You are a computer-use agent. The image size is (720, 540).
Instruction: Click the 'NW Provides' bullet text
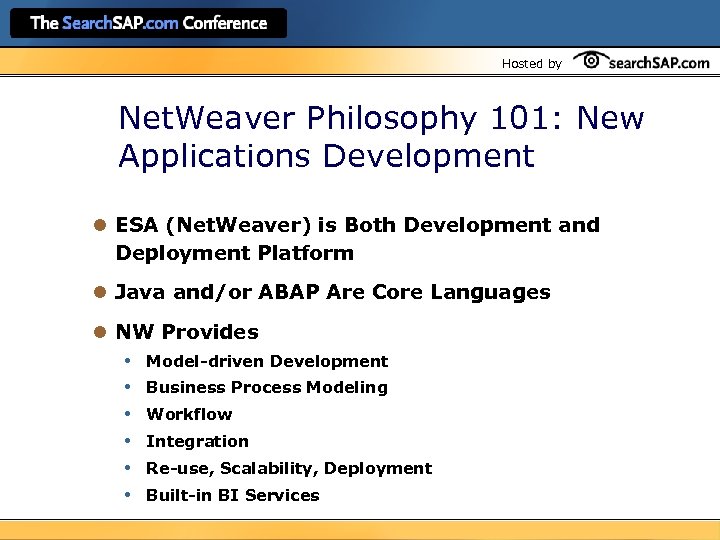point(187,332)
